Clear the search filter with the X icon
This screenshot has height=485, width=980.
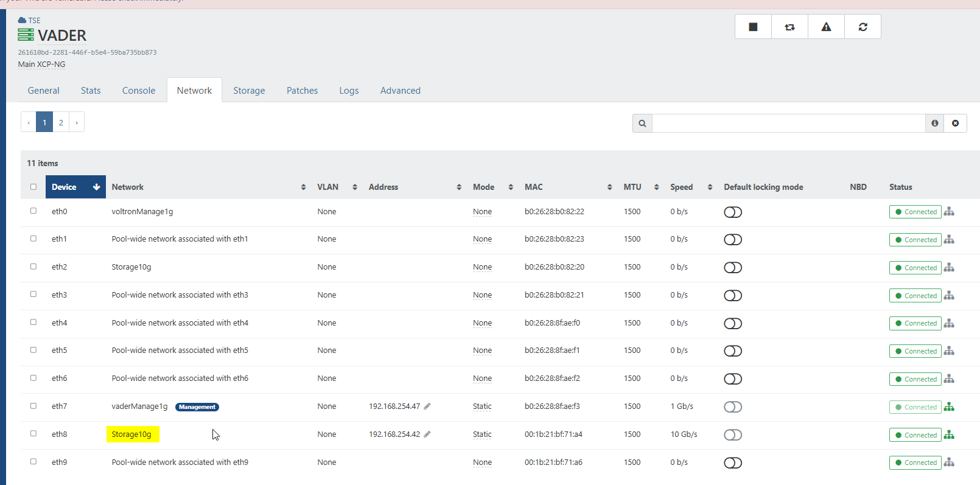click(955, 123)
